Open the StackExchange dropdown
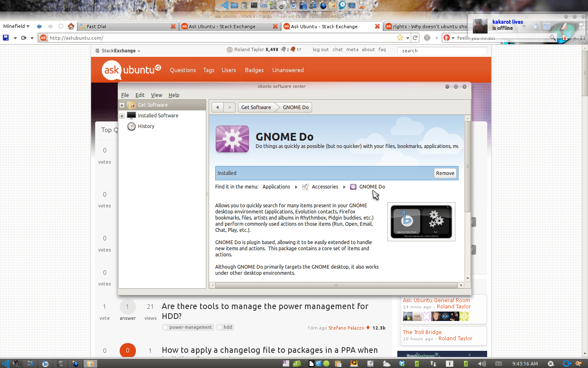Image resolution: width=588 pixels, height=368 pixels. tap(118, 51)
